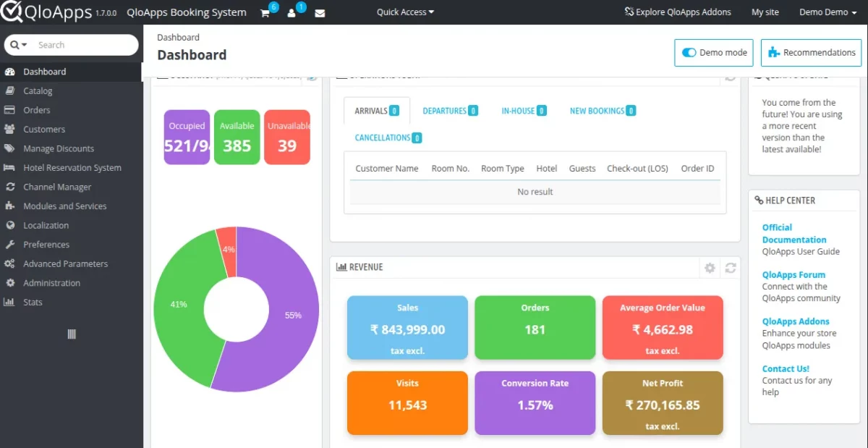Open the QloApps Forum link
Screen dimensions: 868x448
(x=793, y=274)
